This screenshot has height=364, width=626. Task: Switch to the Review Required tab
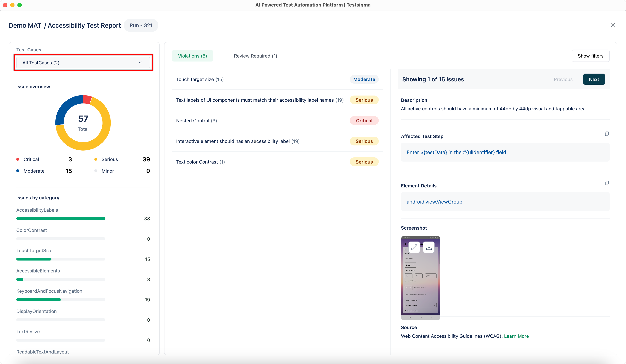255,56
